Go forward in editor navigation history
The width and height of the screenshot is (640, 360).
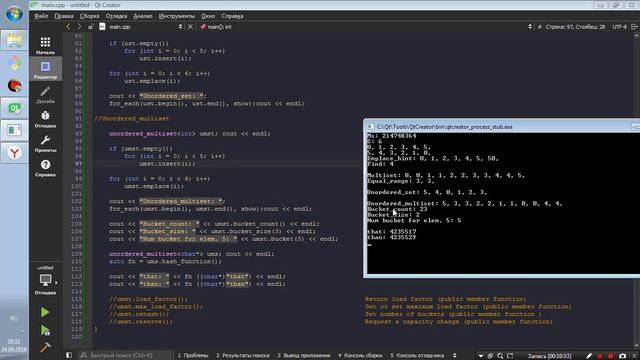tap(79, 27)
